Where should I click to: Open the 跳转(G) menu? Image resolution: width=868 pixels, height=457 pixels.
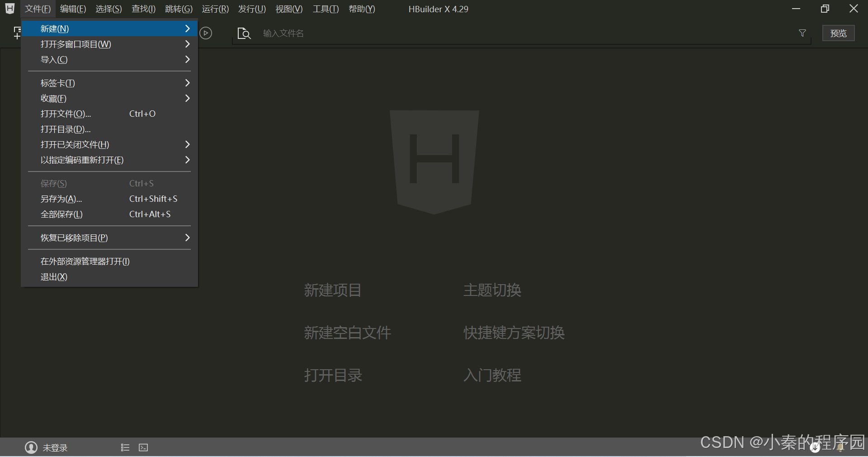(179, 9)
